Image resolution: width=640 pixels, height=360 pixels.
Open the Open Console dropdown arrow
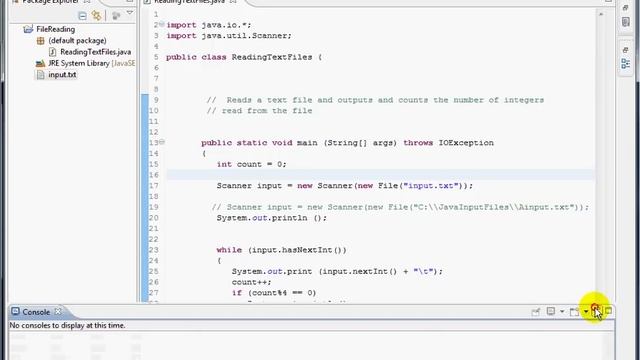click(586, 312)
